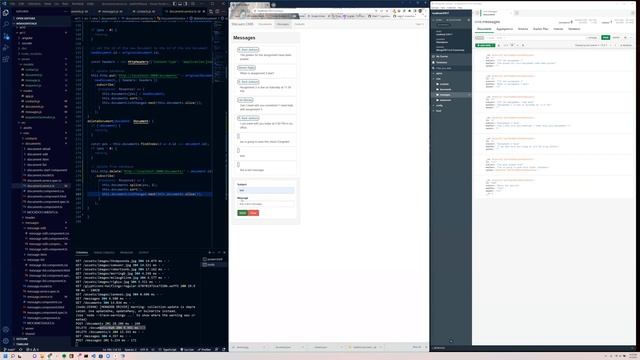Expand the OPEN EDITORS section
640x360 pixels.
(x=25, y=18)
